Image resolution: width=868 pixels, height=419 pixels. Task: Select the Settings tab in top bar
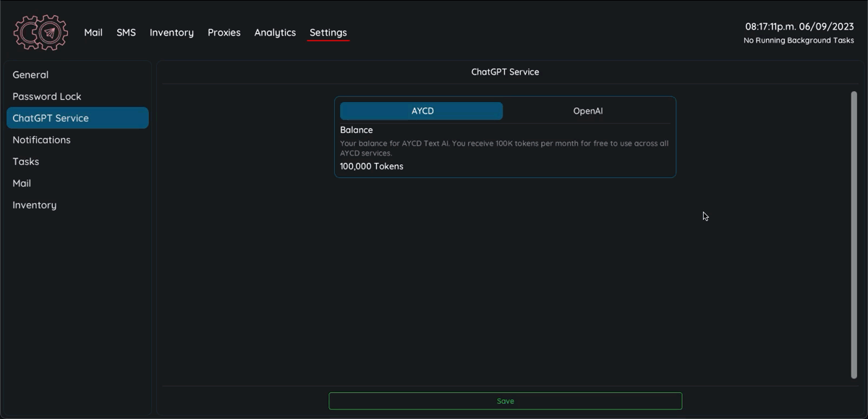point(328,33)
